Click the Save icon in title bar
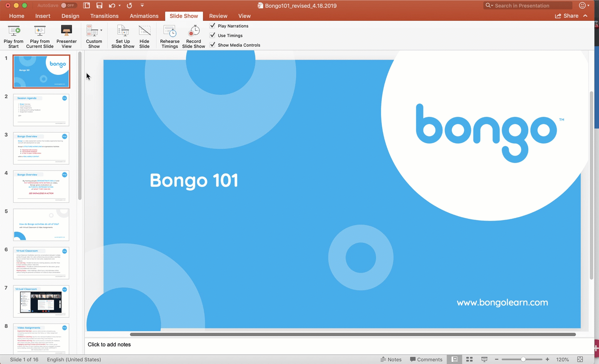The height and width of the screenshot is (364, 599). pyautogui.click(x=99, y=5)
